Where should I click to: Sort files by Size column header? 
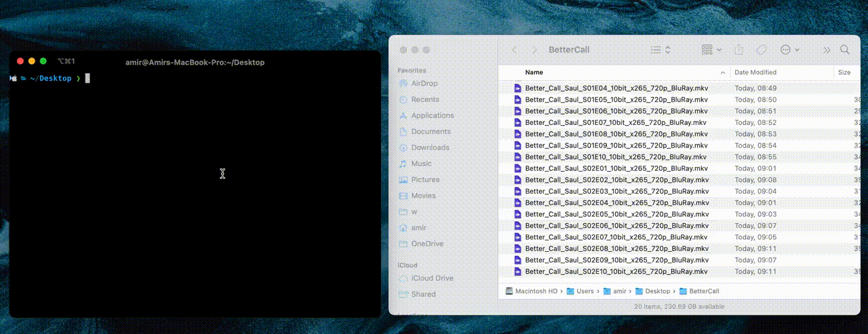pos(845,72)
